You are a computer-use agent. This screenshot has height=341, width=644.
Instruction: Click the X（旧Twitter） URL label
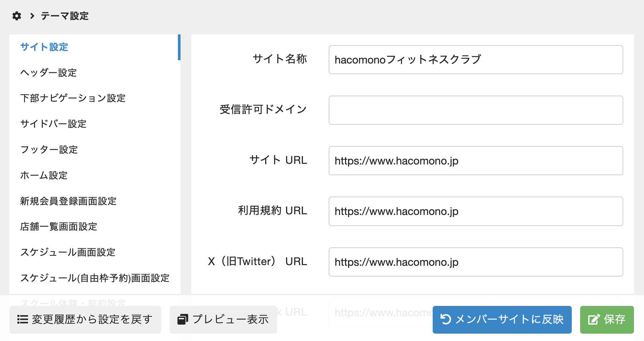pos(257,261)
